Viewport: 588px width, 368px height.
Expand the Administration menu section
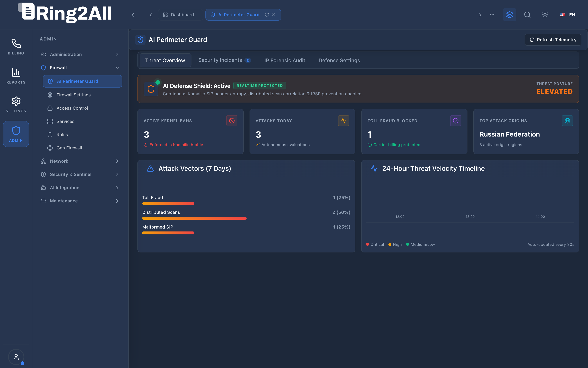point(80,54)
